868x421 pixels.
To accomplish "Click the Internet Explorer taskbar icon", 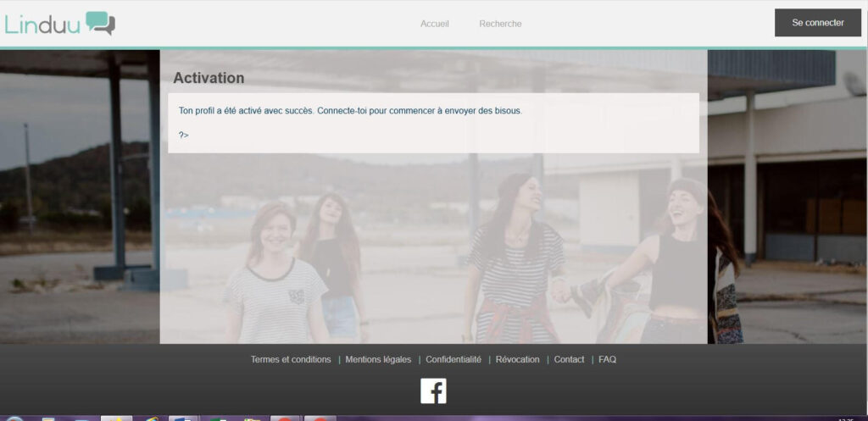I will (150, 418).
